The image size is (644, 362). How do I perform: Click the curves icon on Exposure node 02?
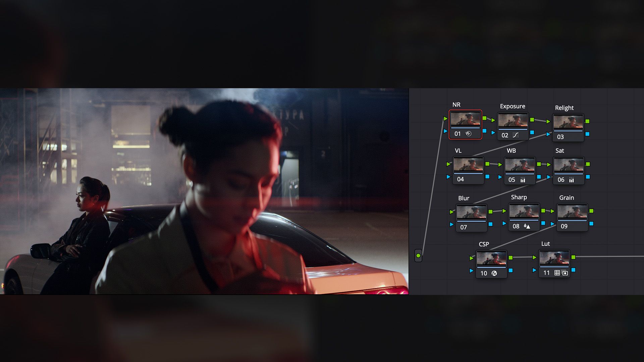[x=516, y=135]
